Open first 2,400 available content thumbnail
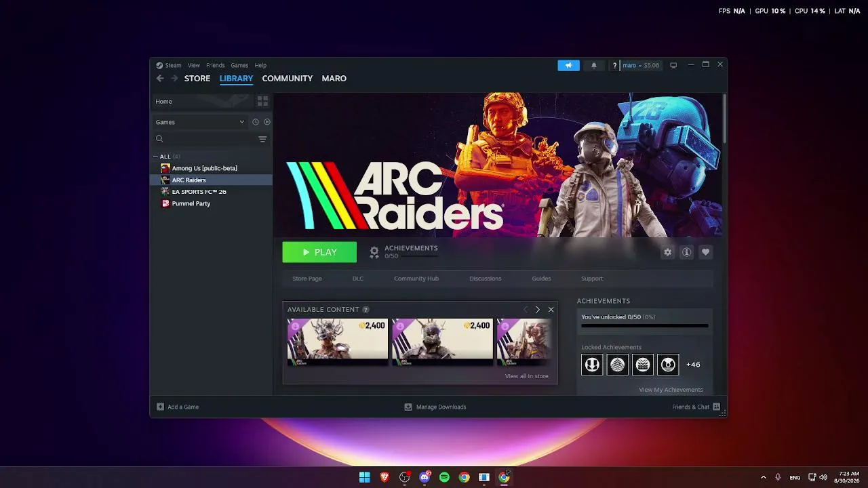This screenshot has height=488, width=868. coord(338,342)
